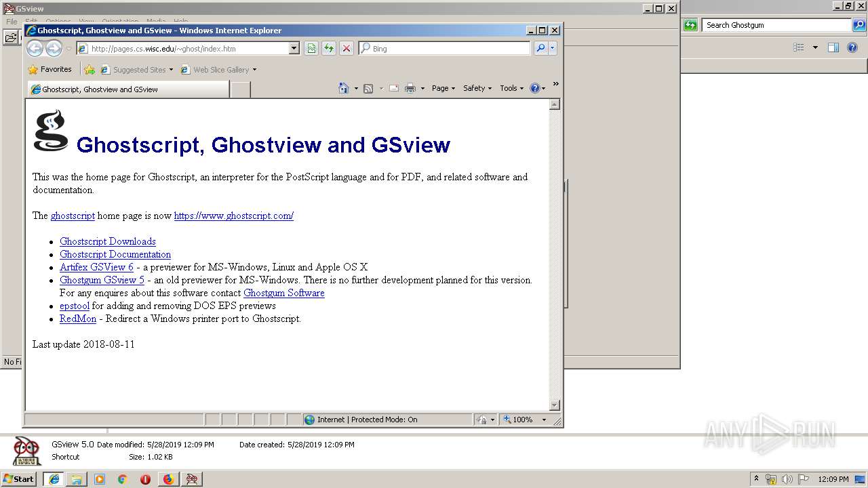Open the Favorites star button
The height and width of the screenshot is (488, 868).
tap(50, 69)
